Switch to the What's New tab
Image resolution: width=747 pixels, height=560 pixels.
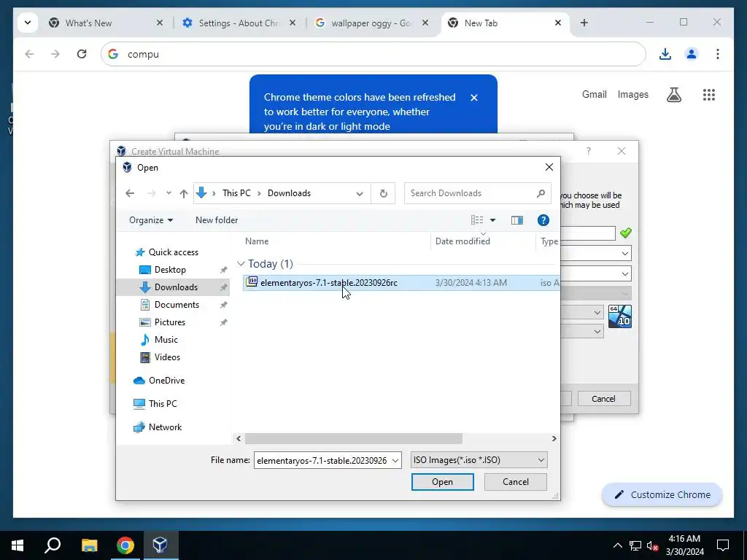click(106, 23)
